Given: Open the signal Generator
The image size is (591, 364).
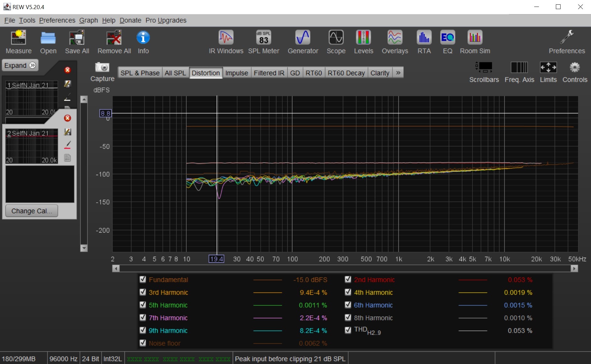Looking at the screenshot, I should tap(303, 38).
